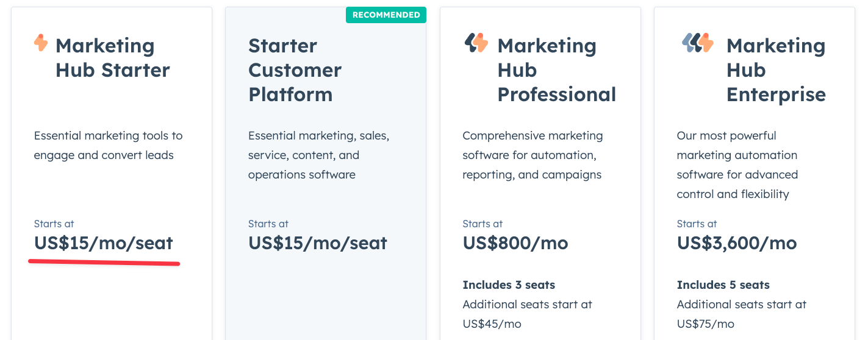This screenshot has height=340, width=868.
Task: Select the Starter Customer Platform description text
Action: point(318,155)
